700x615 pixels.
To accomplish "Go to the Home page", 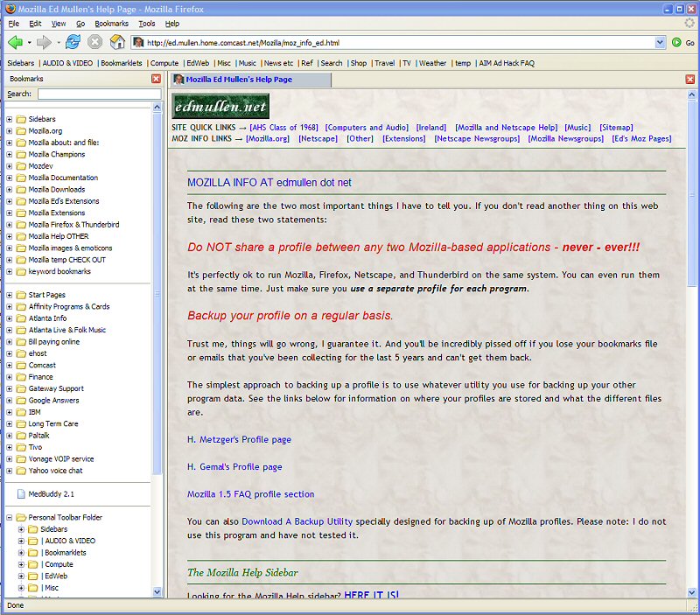I will coord(116,42).
